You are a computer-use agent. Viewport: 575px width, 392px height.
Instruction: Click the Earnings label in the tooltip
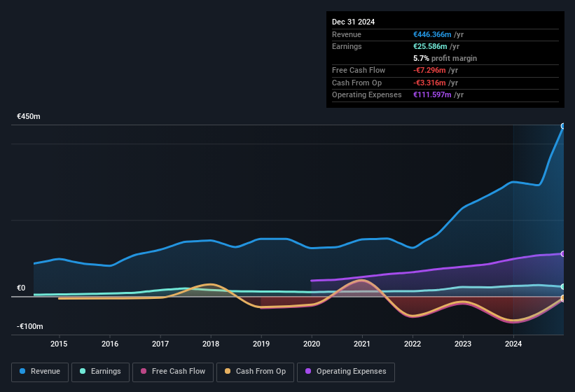coord(347,46)
